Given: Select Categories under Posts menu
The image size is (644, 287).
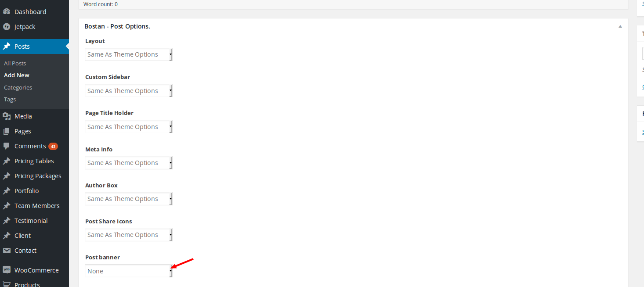Looking at the screenshot, I should [x=18, y=87].
